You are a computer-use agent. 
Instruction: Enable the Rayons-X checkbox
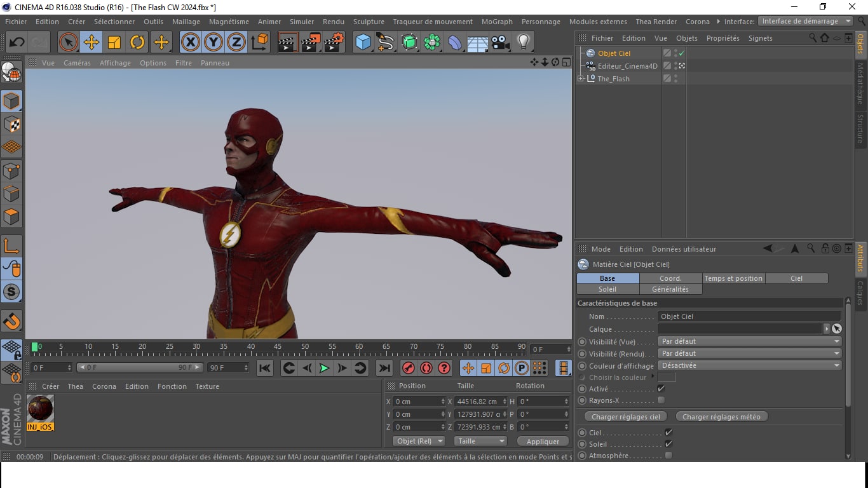point(661,400)
